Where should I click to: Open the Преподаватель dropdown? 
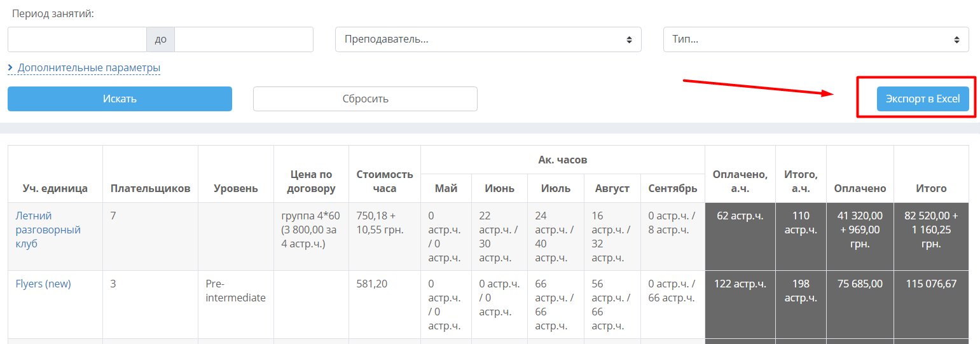488,39
